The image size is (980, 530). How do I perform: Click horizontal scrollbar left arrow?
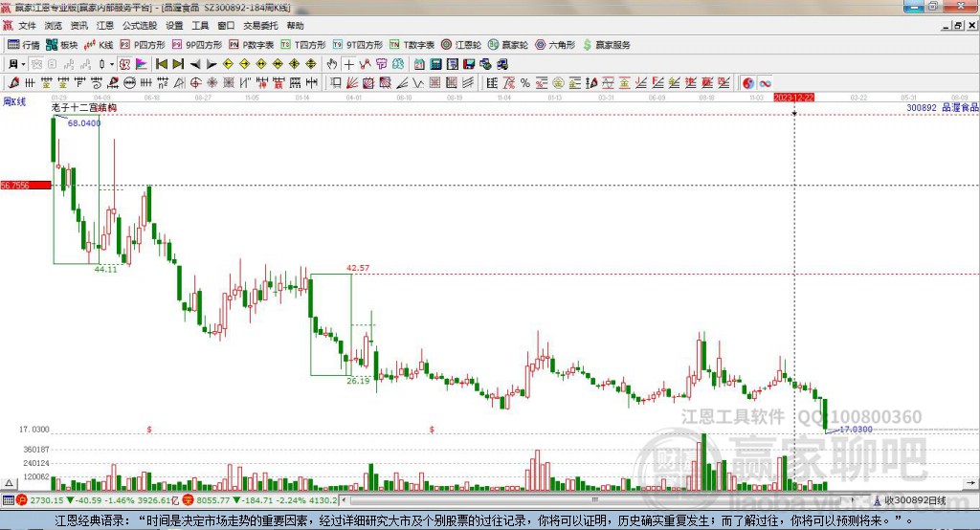(345, 500)
